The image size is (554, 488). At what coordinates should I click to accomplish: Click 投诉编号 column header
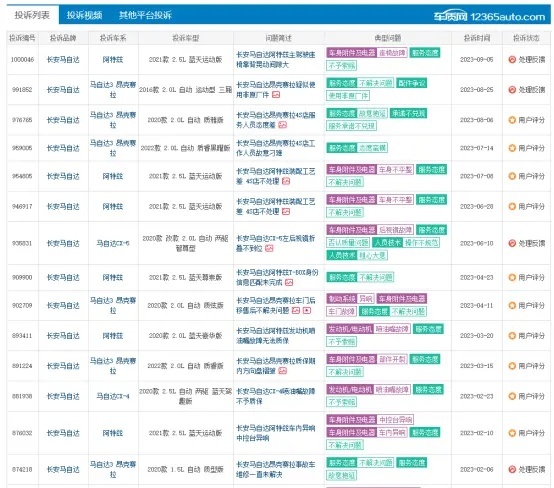click(x=22, y=38)
